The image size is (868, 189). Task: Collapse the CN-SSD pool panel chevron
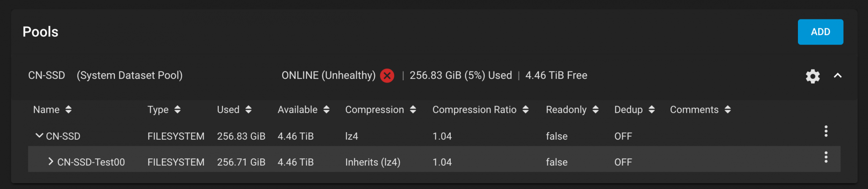[837, 76]
